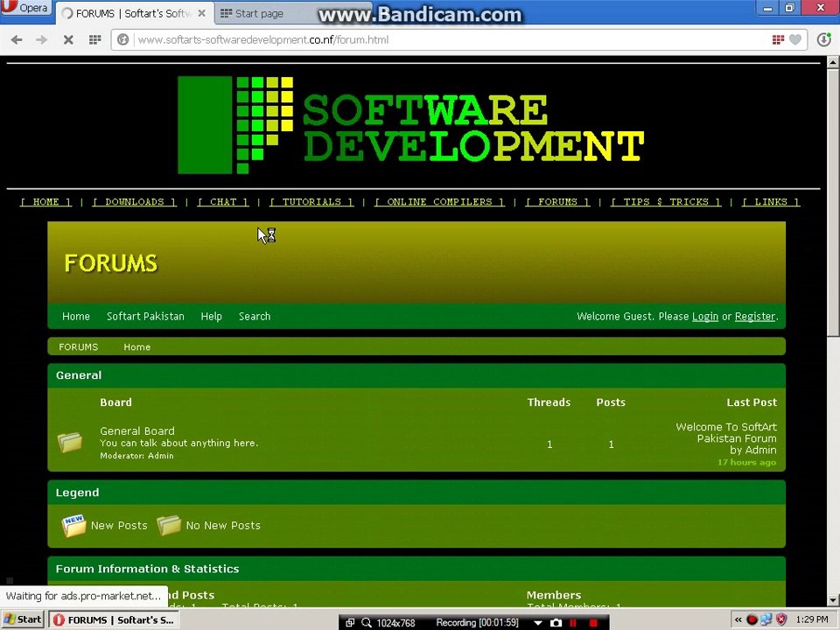Open the CHAT navigation link

(223, 202)
